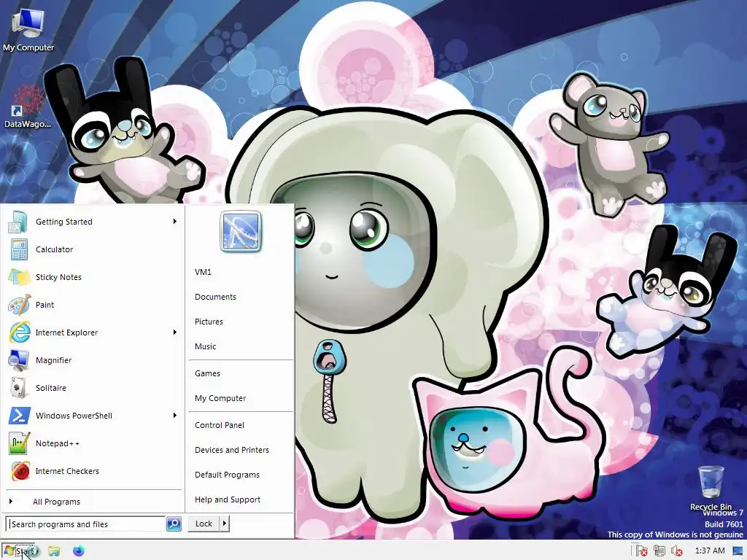
Task: Select the My Computer desktop icon
Action: coord(28,30)
